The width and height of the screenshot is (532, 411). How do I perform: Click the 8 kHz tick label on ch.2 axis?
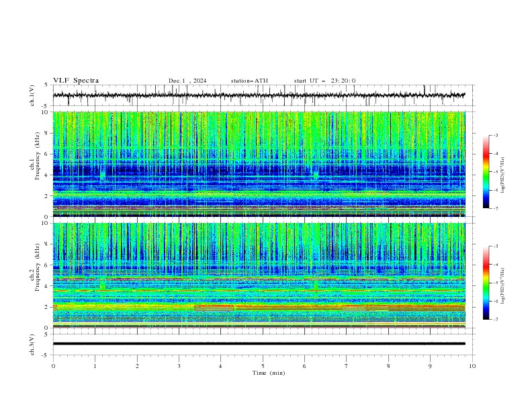coord(47,244)
